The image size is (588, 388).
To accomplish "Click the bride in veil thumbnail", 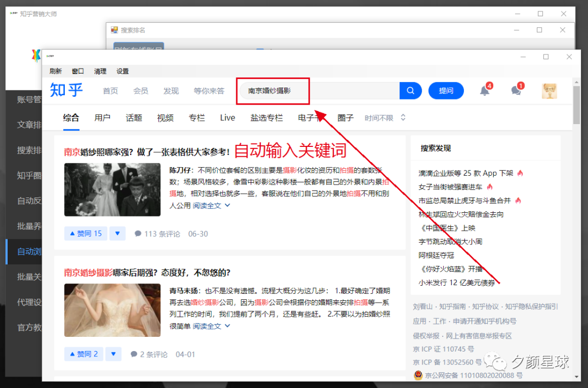I will (112, 310).
